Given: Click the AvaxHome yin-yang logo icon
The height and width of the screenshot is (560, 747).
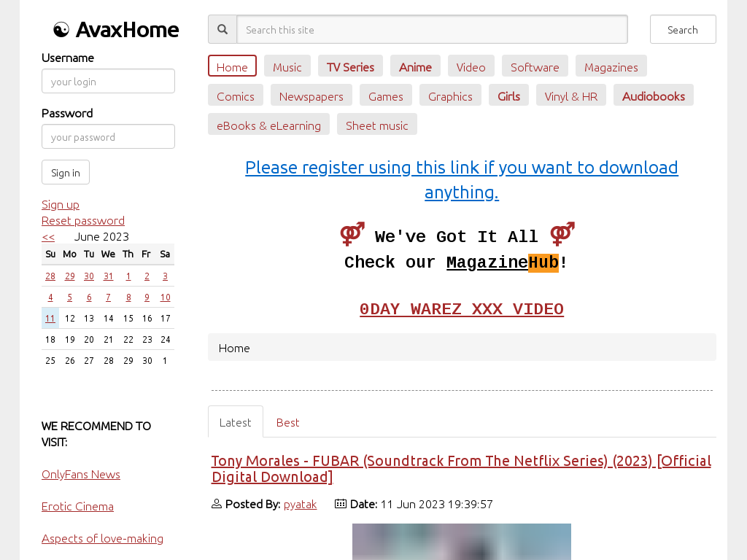Looking at the screenshot, I should click(x=61, y=30).
